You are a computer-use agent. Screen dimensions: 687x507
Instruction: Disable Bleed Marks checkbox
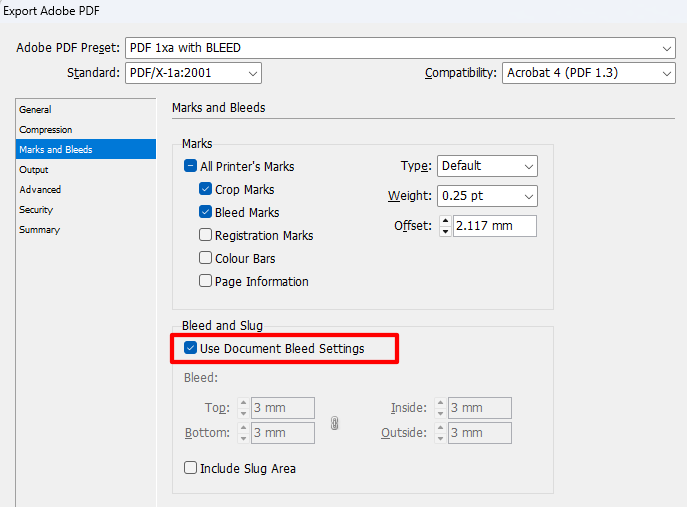(205, 213)
